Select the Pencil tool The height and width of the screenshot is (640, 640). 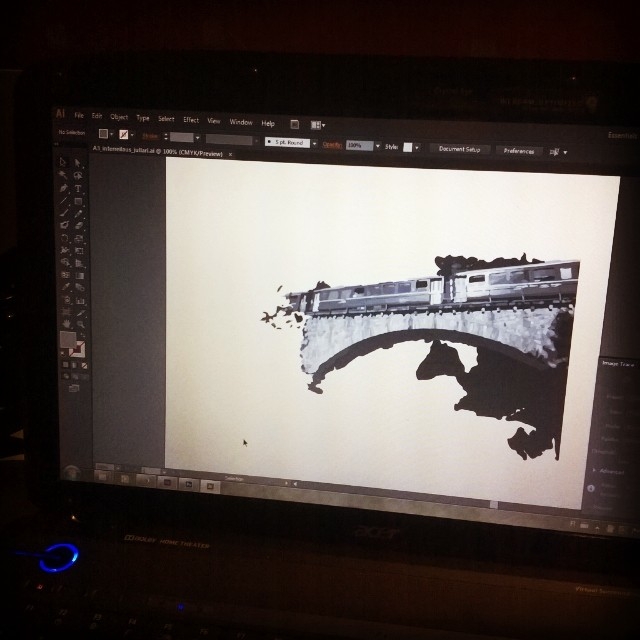click(x=78, y=213)
